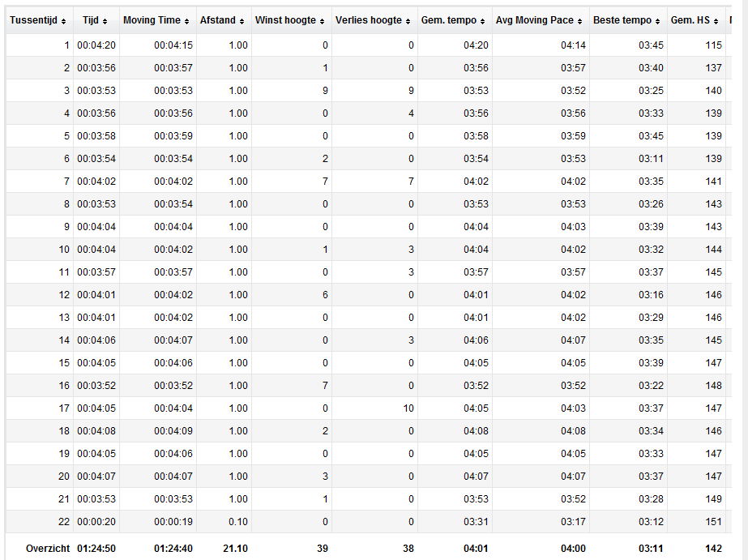Sort by Gem. tempo arrows icon
This screenshot has height=560, width=748.
(482, 21)
